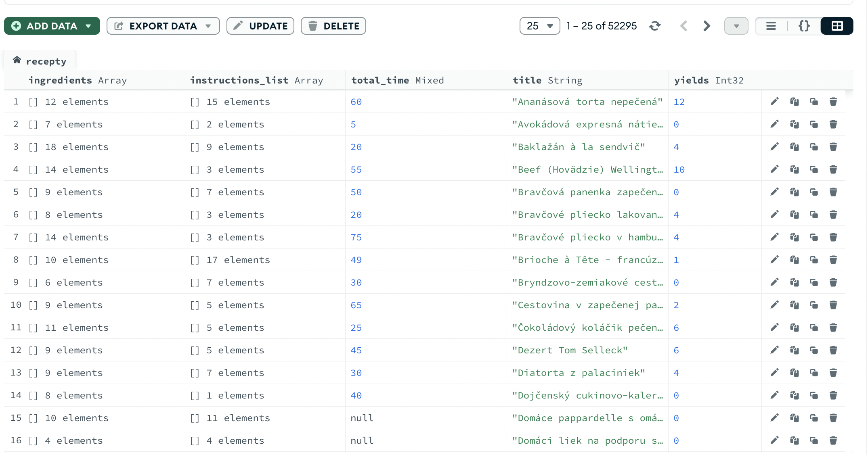Viewport: 868px width, 455px height.
Task: Edit the Cestovina v zapečenej row
Action: (774, 305)
